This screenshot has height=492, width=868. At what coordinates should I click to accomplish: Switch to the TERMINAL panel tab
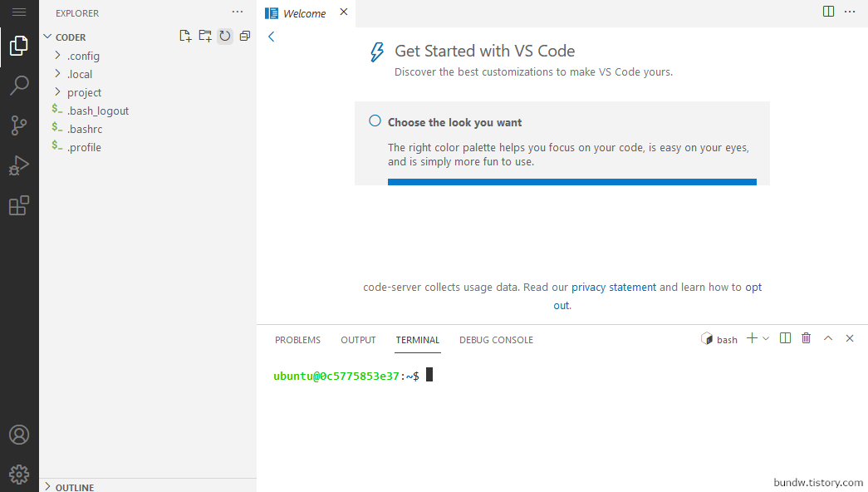tap(418, 340)
